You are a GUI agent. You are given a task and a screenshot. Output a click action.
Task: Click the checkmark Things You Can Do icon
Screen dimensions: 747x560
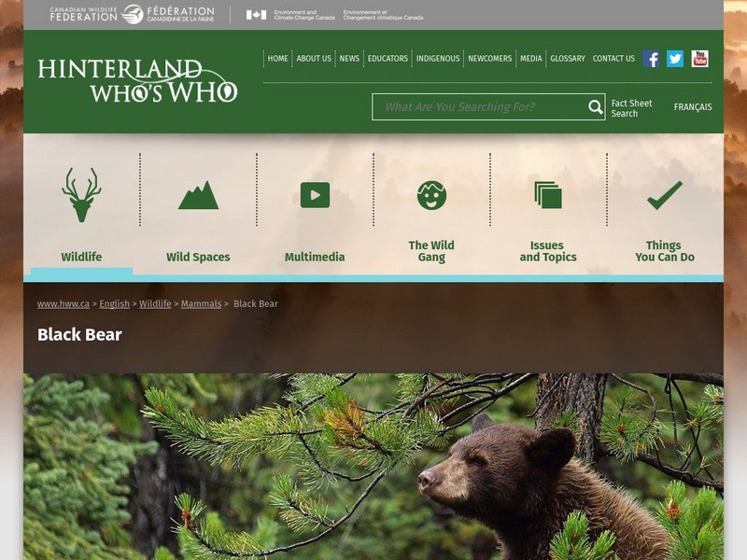(665, 195)
